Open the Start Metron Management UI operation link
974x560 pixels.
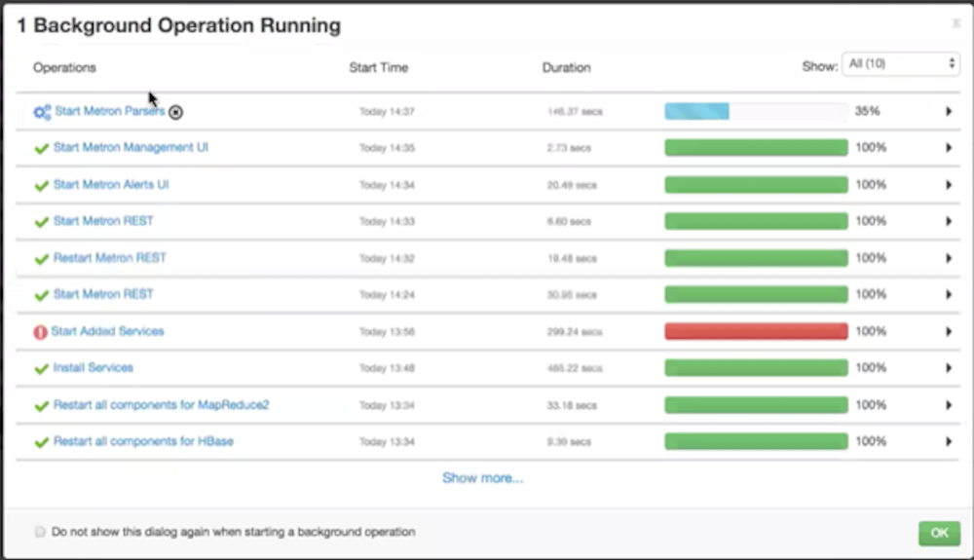(x=131, y=147)
